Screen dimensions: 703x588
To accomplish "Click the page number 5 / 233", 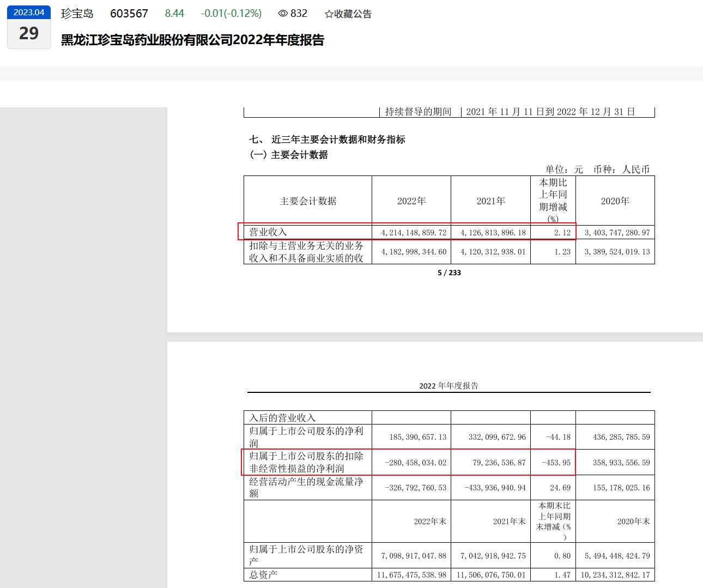I will point(449,272).
